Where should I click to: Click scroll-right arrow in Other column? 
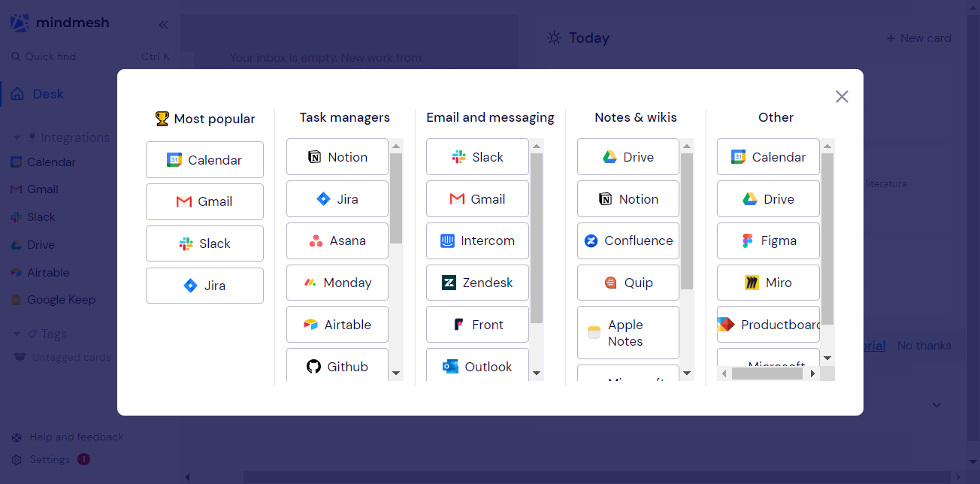click(812, 374)
